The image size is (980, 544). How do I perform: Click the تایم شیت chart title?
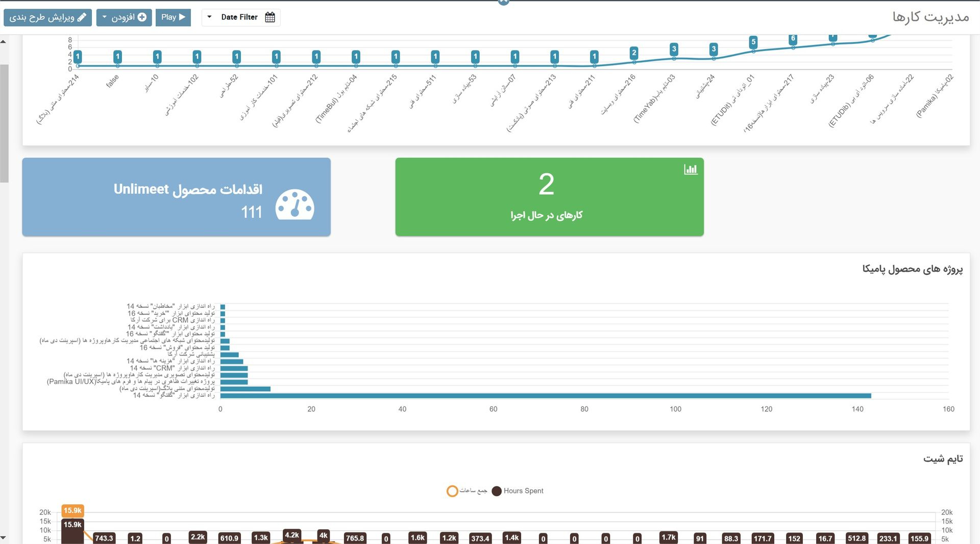[943, 459]
